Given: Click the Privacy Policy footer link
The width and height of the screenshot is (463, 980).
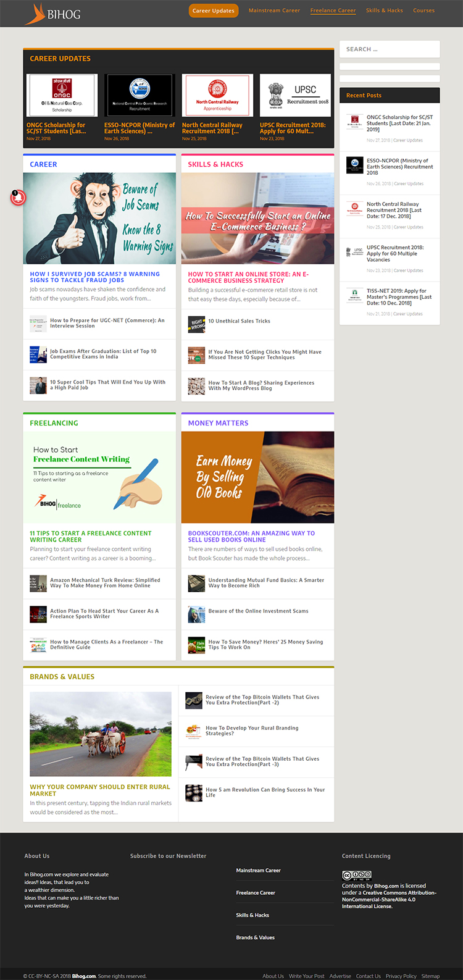Looking at the screenshot, I should [401, 976].
